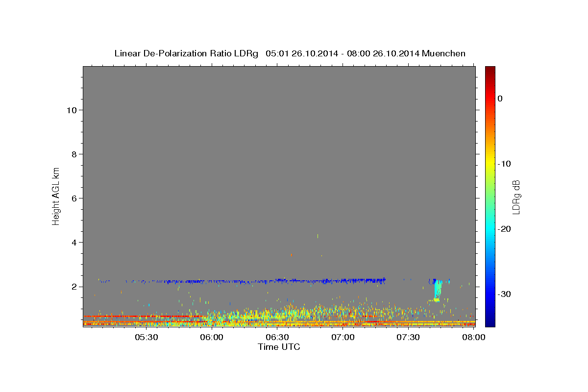588x392 pixels.
Task: Click the 08:00 time tick label
Action: point(474,338)
